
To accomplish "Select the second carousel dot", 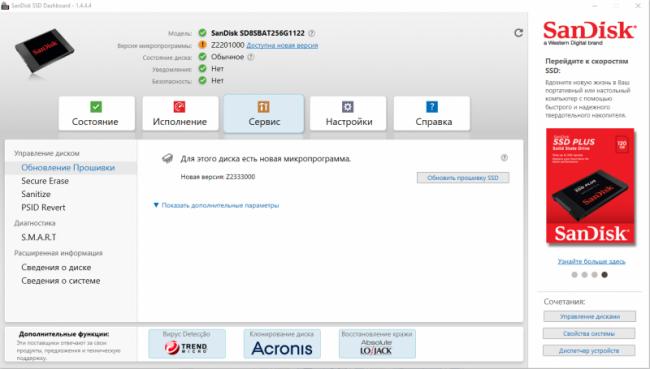I will pos(585,274).
